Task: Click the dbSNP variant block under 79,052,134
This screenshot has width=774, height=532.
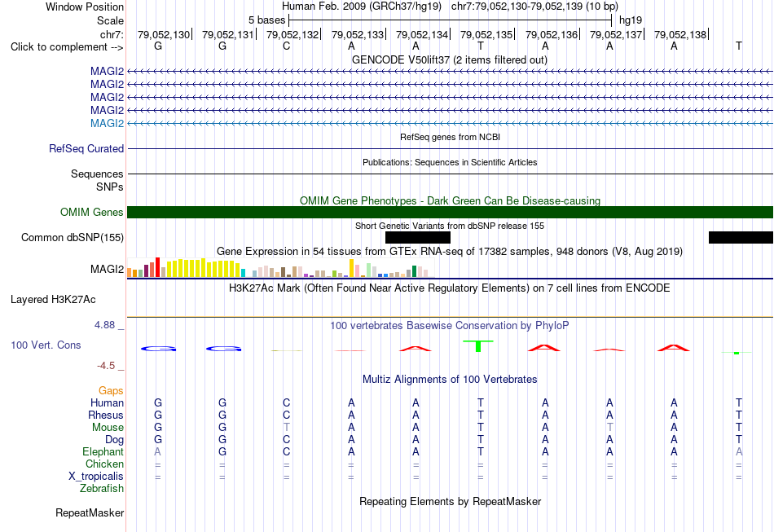Action: tap(418, 237)
